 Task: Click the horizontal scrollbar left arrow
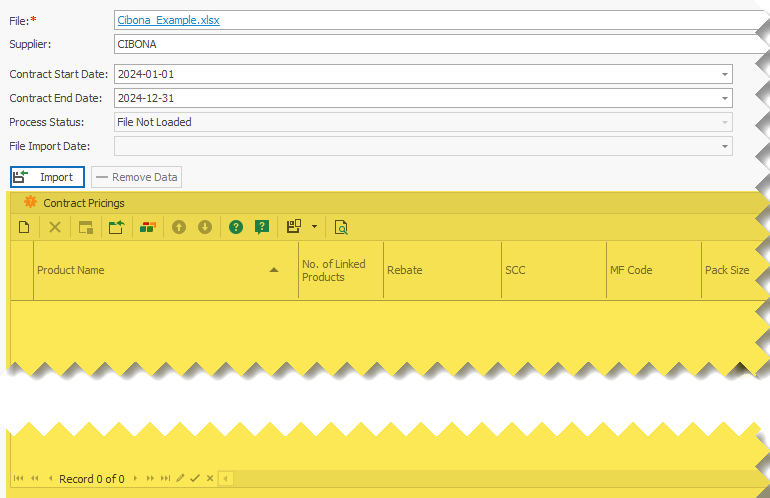[x=226, y=479]
